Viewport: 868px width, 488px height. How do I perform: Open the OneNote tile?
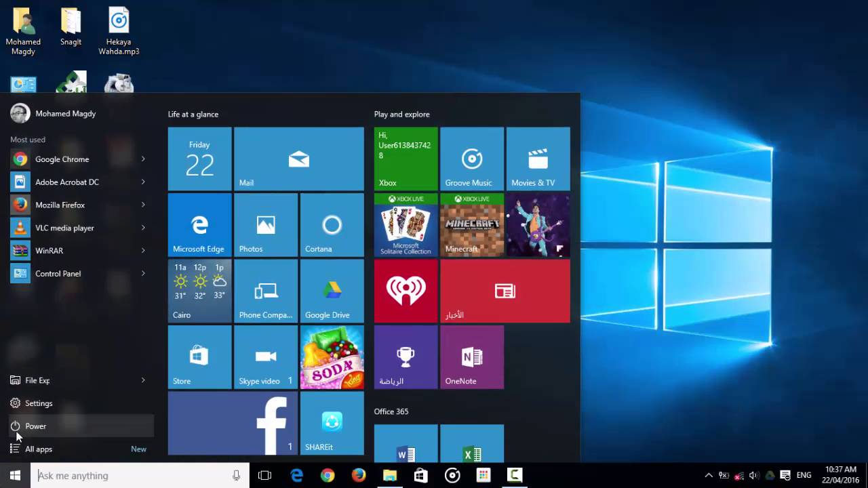click(472, 357)
